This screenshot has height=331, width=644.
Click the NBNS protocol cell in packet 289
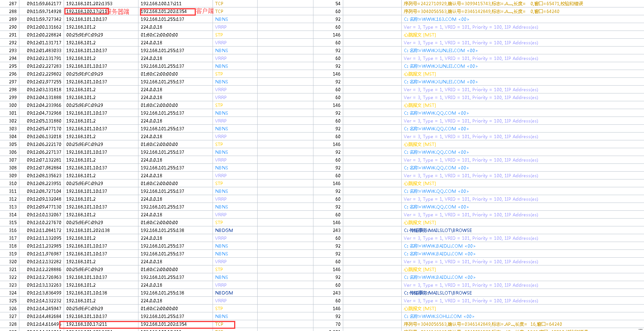(x=221, y=19)
